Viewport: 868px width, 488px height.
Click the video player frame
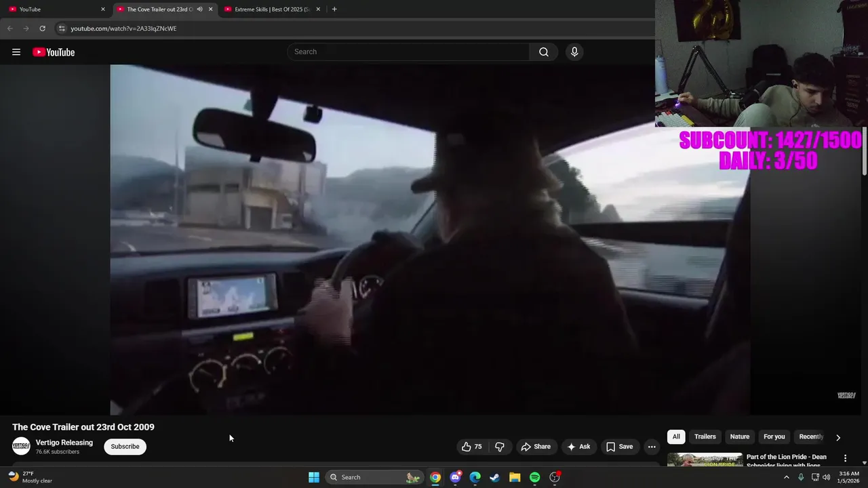coord(430,239)
